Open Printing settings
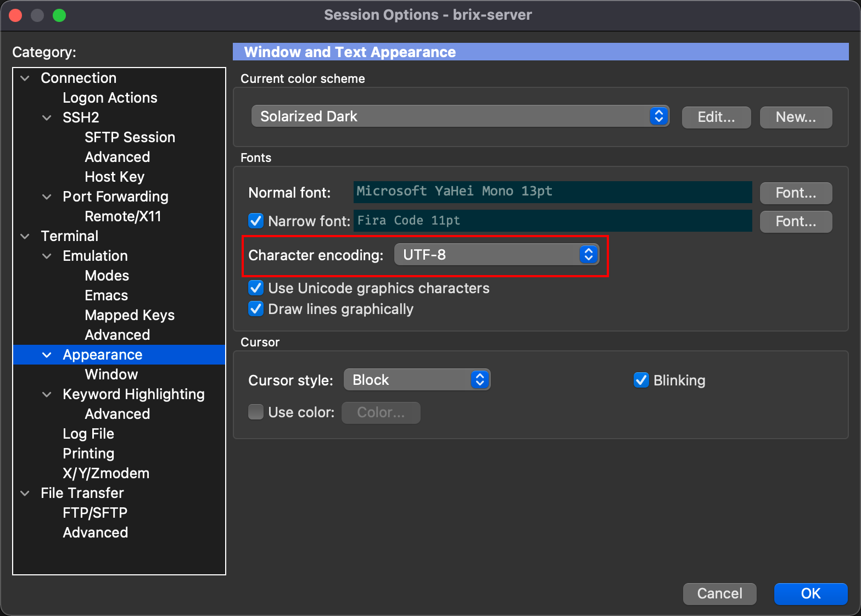Screen dimensions: 861x616 click(88, 453)
